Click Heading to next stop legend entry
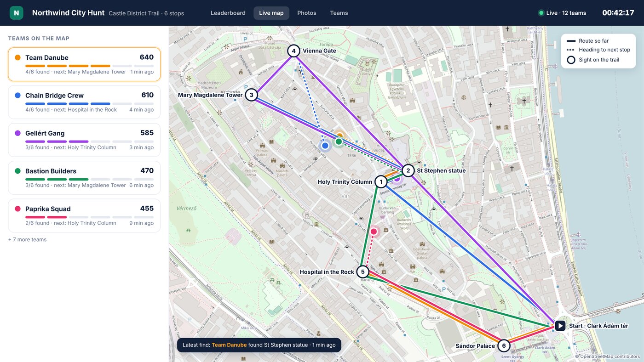The image size is (644, 362). (598, 50)
